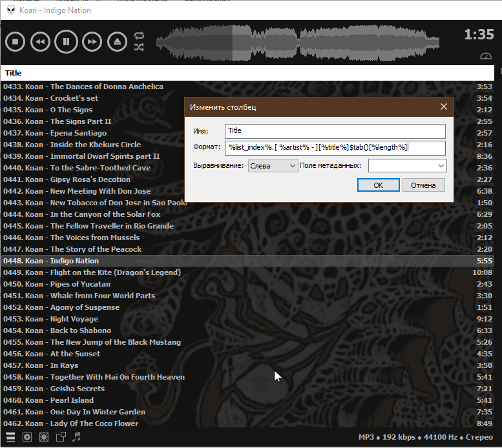Viewport: 502px width, 448px height.
Task: Show the playlist view icon in status bar
Action: click(10, 437)
